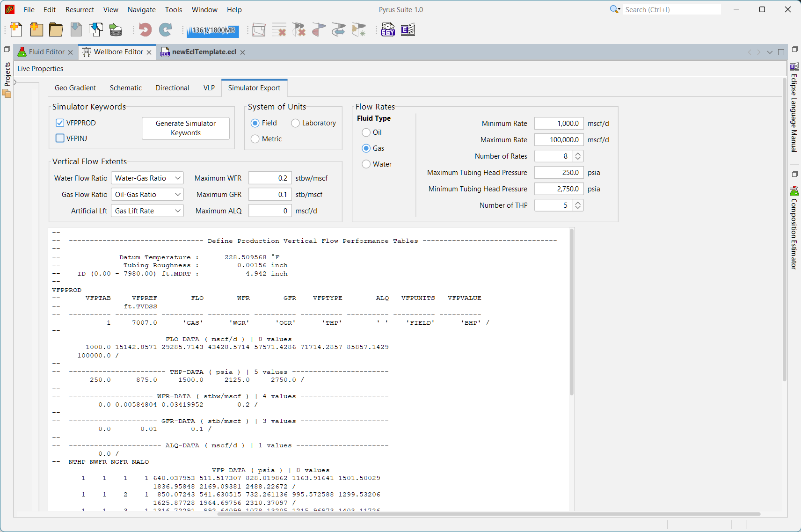The width and height of the screenshot is (801, 532).
Task: Select the Field units radio button
Action: click(255, 123)
